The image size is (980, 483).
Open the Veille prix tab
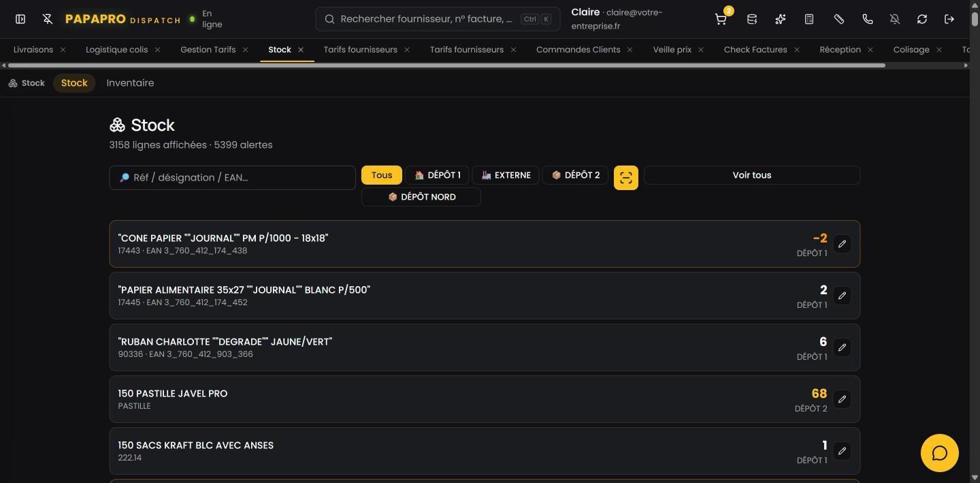point(672,50)
